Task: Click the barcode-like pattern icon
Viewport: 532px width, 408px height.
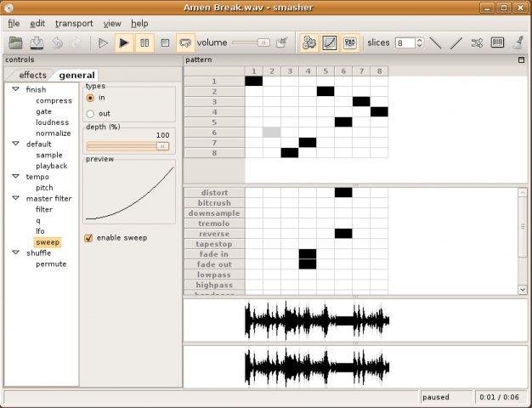Action: 497,42
